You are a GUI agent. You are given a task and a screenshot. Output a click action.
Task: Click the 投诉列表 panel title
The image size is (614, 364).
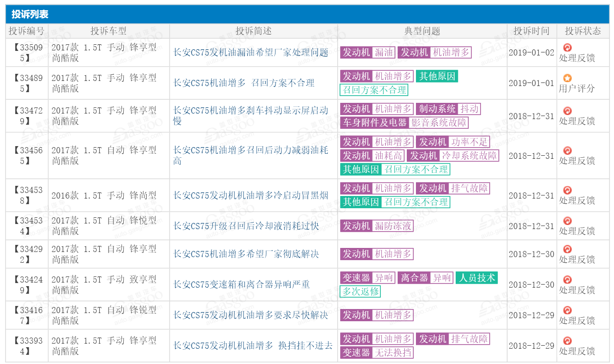30,14
